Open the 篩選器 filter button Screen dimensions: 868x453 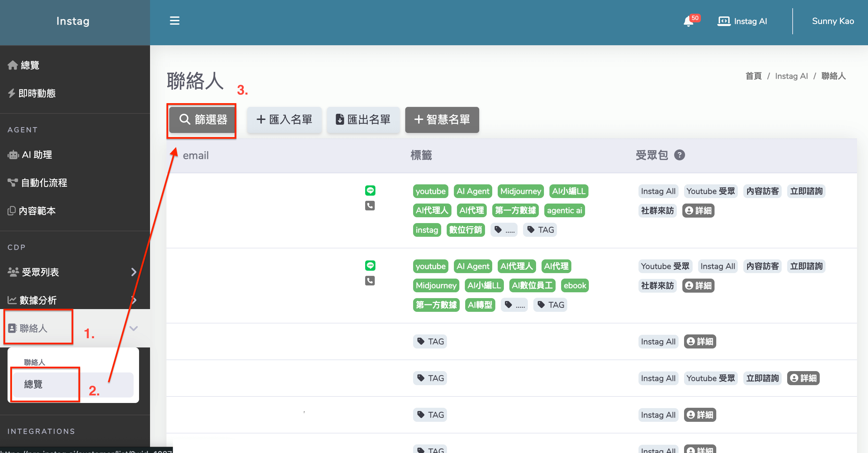pyautogui.click(x=202, y=120)
